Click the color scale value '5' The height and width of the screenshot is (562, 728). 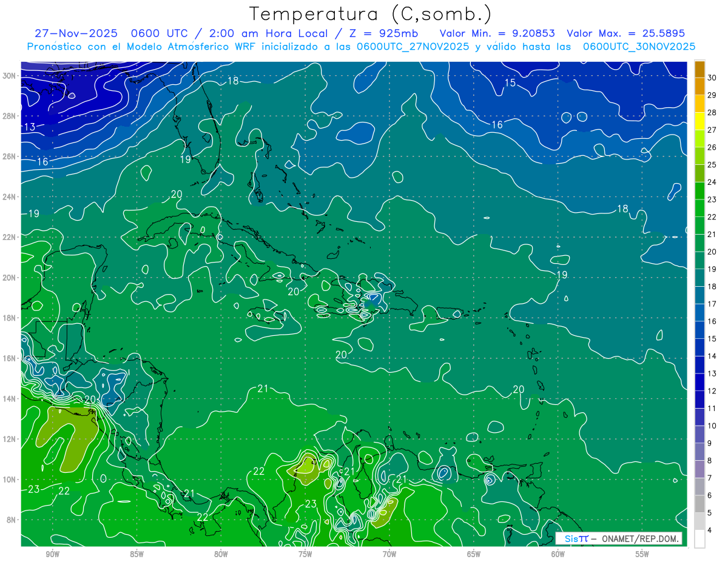710,513
